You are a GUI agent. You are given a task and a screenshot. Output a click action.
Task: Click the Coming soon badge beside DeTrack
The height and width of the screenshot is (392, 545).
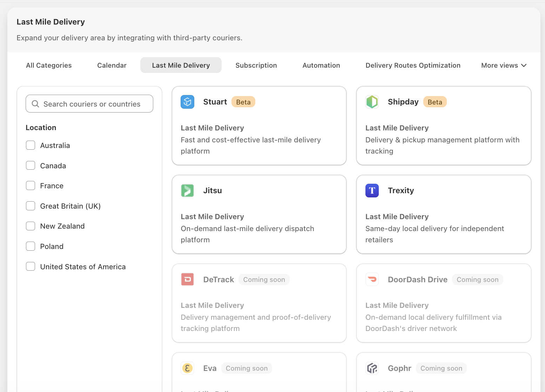point(264,279)
